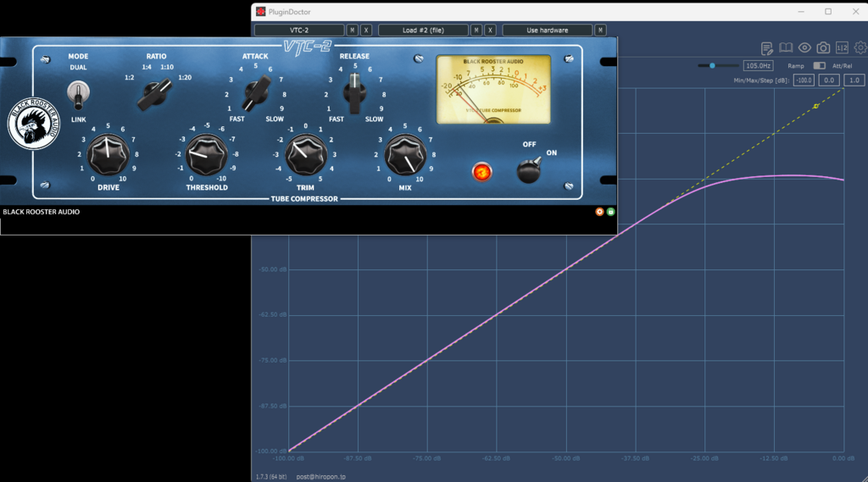
Task: Click the -50.00 dB vertical axis label
Action: point(272,269)
